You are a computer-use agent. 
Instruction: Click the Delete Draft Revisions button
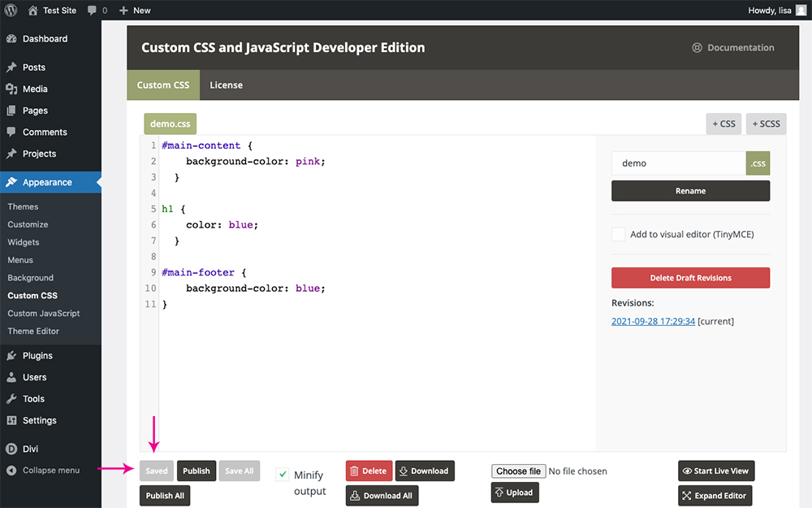point(690,278)
